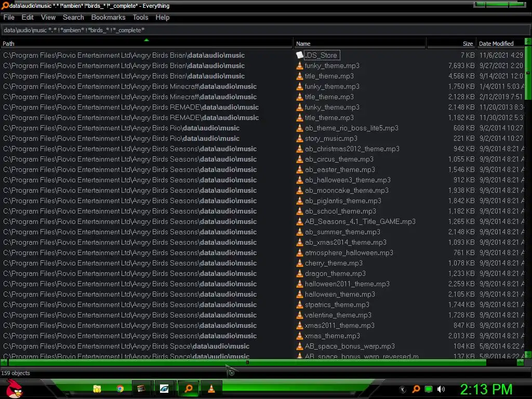Select Angry Birds Rio path for story_music.mp3
Viewport: 532px width, 399px height.
pyautogui.click(x=121, y=138)
